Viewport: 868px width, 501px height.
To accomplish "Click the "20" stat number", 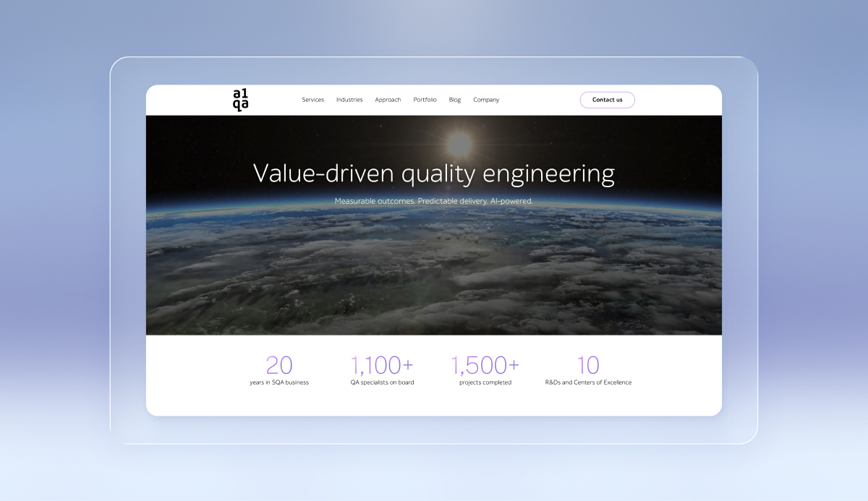I will coord(279,365).
